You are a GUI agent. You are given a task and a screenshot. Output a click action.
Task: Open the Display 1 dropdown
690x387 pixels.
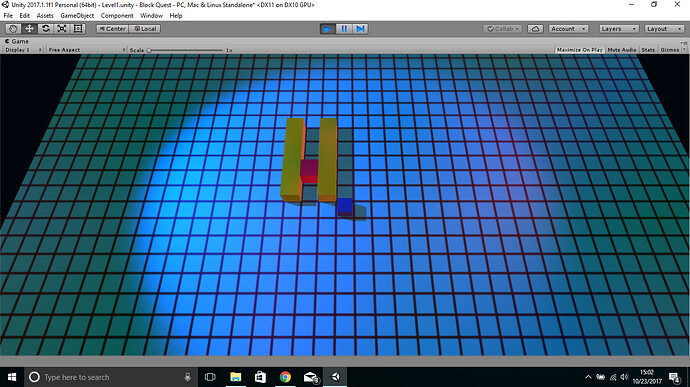click(x=23, y=50)
